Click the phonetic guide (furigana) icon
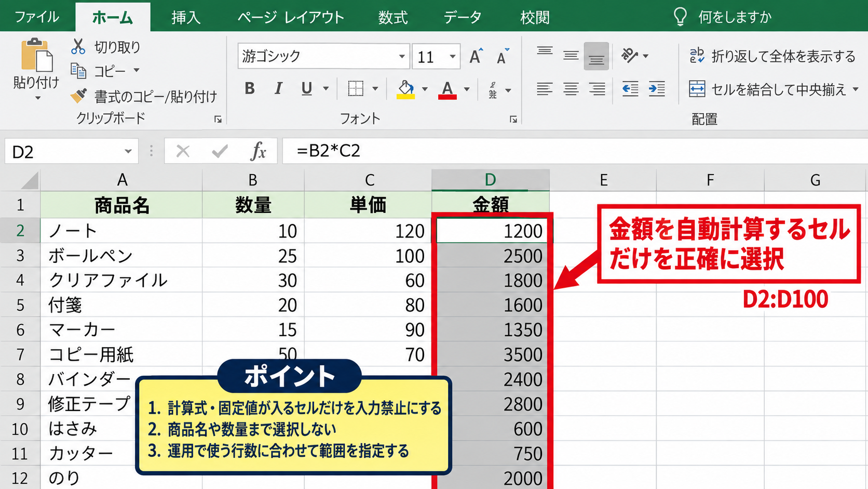This screenshot has height=489, width=868. pyautogui.click(x=493, y=90)
